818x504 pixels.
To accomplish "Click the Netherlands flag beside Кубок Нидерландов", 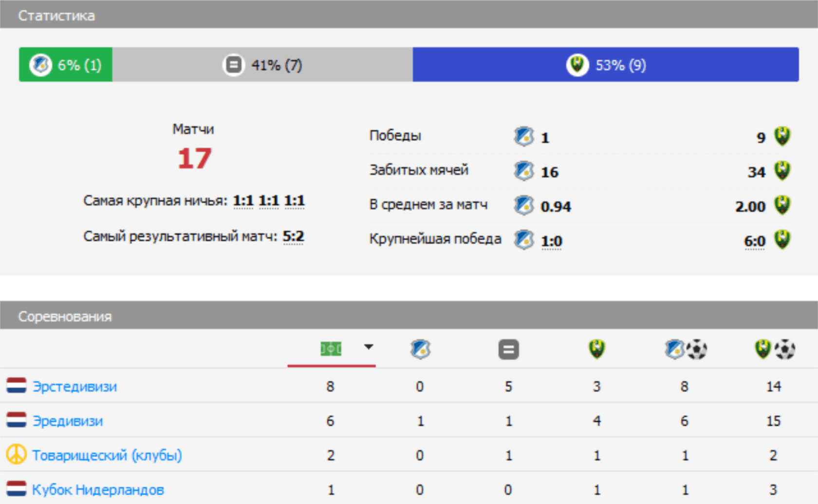I will click(x=17, y=488).
